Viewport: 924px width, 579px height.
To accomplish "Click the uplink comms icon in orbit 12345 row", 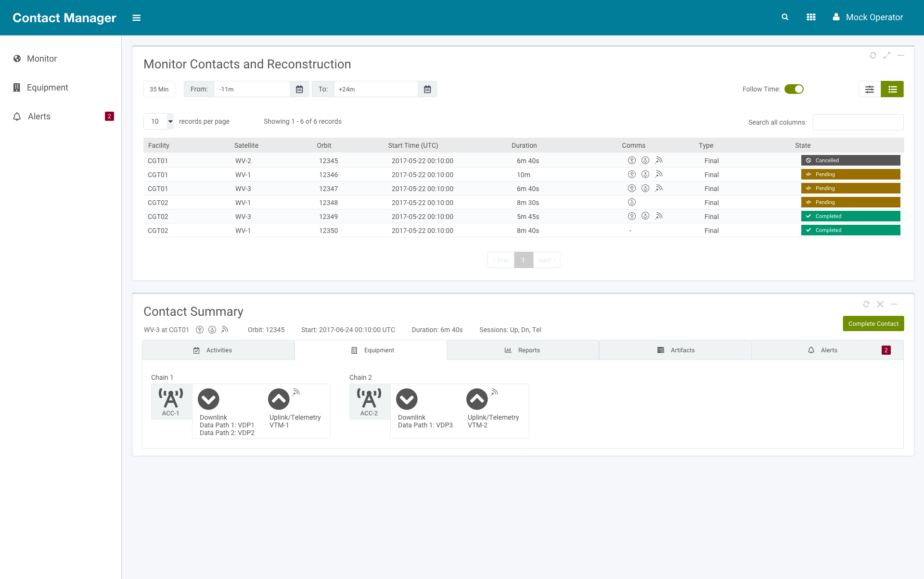I will point(632,160).
